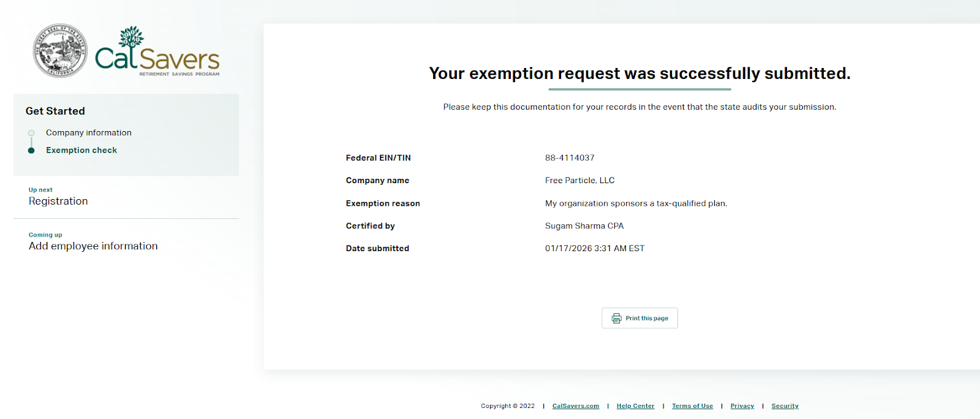The image size is (980, 419).
Task: Click the filled circle beside Exemption check
Action: 31,150
